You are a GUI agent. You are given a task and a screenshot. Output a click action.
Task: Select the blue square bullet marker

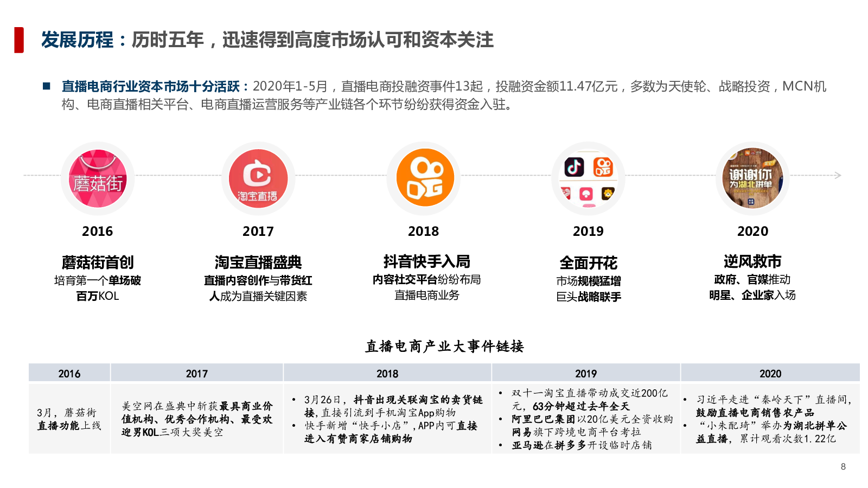click(47, 86)
